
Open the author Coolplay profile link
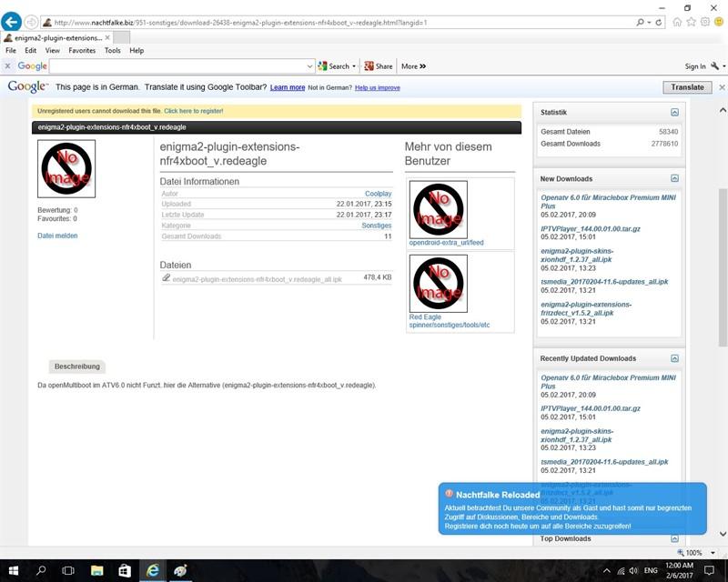tap(378, 194)
